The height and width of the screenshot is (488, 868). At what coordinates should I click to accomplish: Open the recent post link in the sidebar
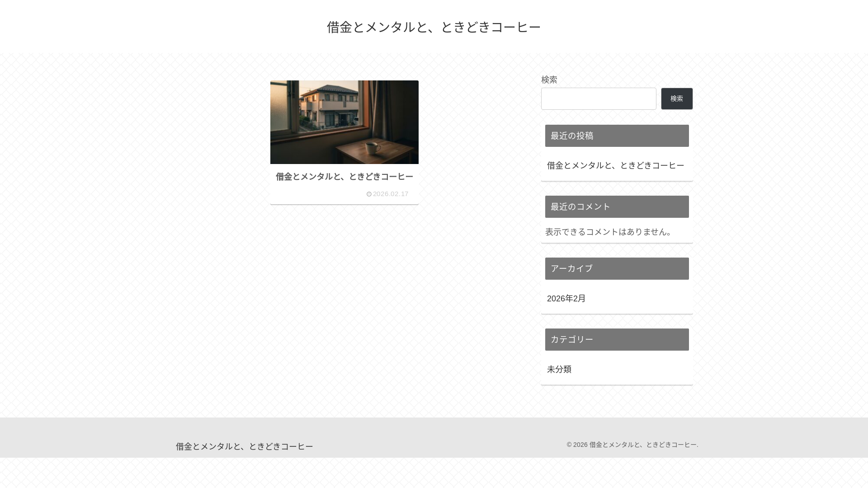616,165
